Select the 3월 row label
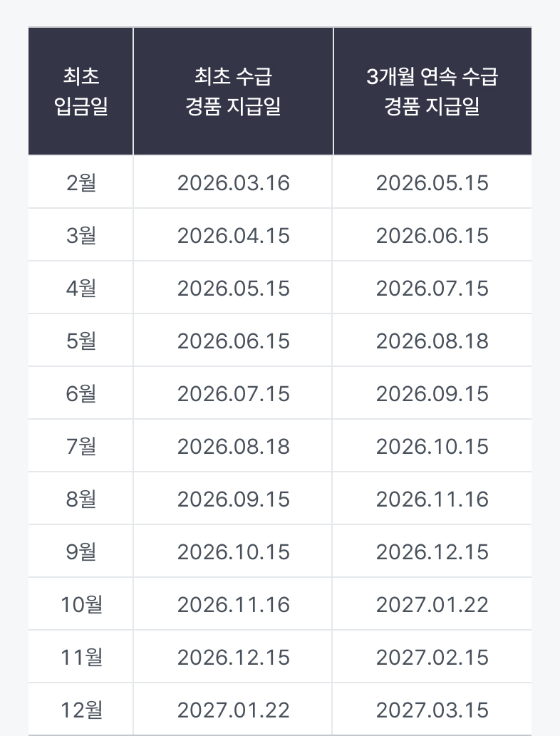This screenshot has height=736, width=560. pyautogui.click(x=81, y=234)
